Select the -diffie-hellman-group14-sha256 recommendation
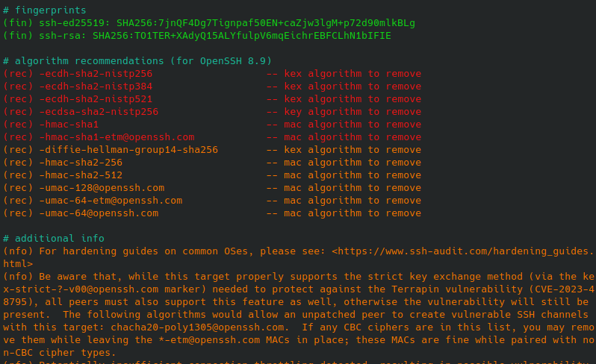This screenshot has width=596, height=364. click(128, 150)
